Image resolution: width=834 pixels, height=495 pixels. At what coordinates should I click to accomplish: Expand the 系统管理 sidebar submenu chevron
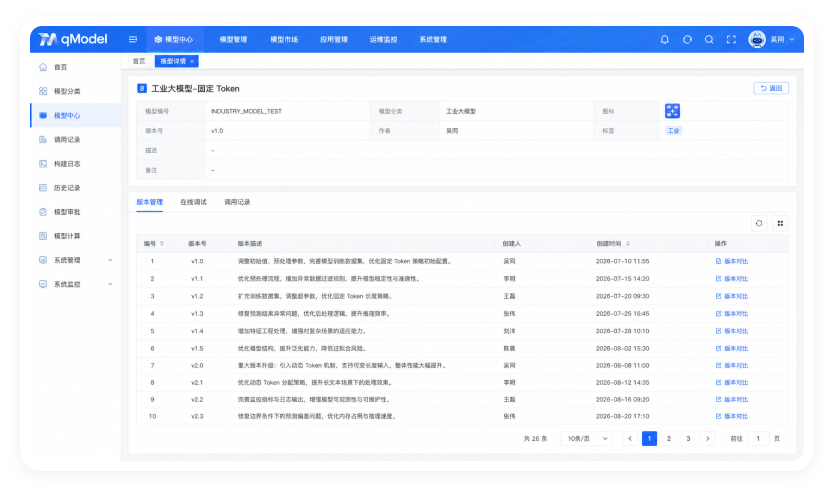[110, 260]
